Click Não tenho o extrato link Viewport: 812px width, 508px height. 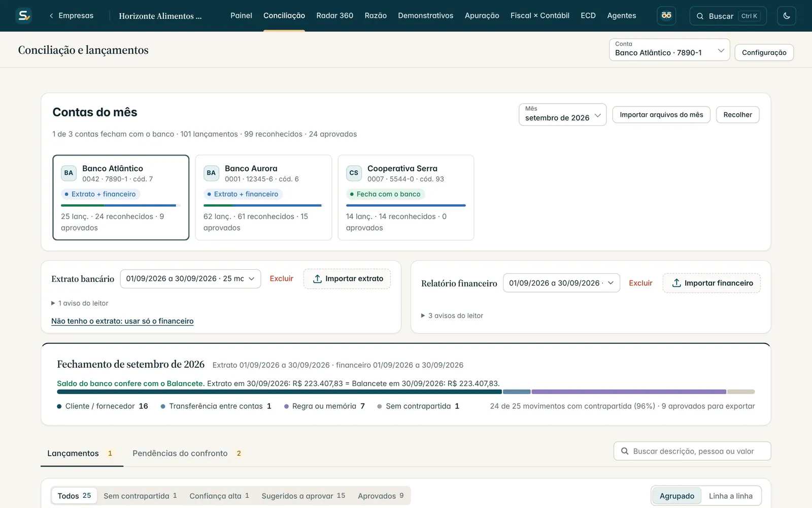122,321
